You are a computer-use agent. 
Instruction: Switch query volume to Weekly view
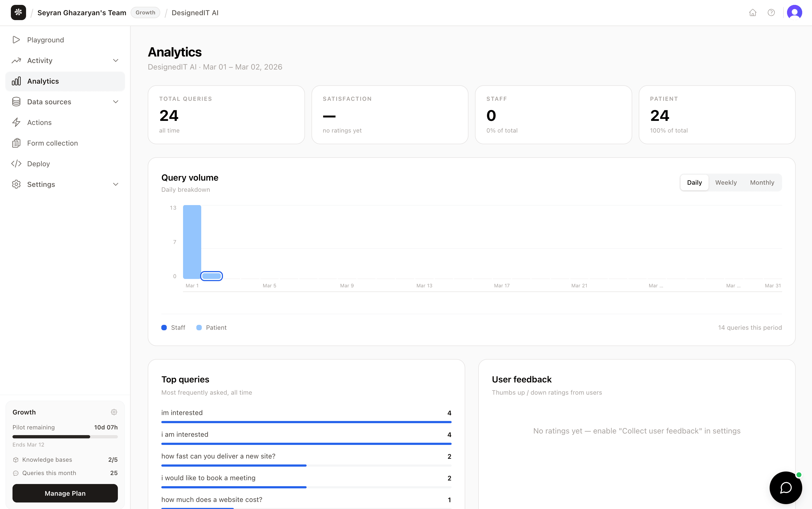tap(726, 182)
